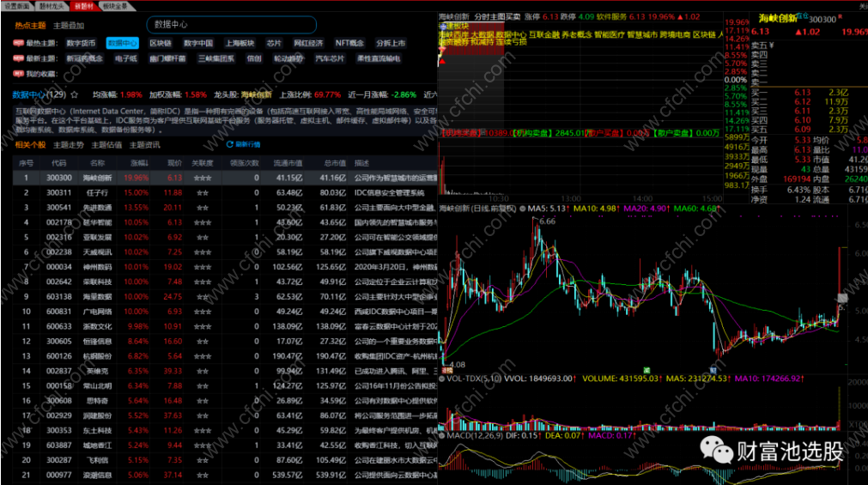Select stock row 002837 英维克
Image resolution: width=868 pixels, height=485 pixels.
coord(225,371)
